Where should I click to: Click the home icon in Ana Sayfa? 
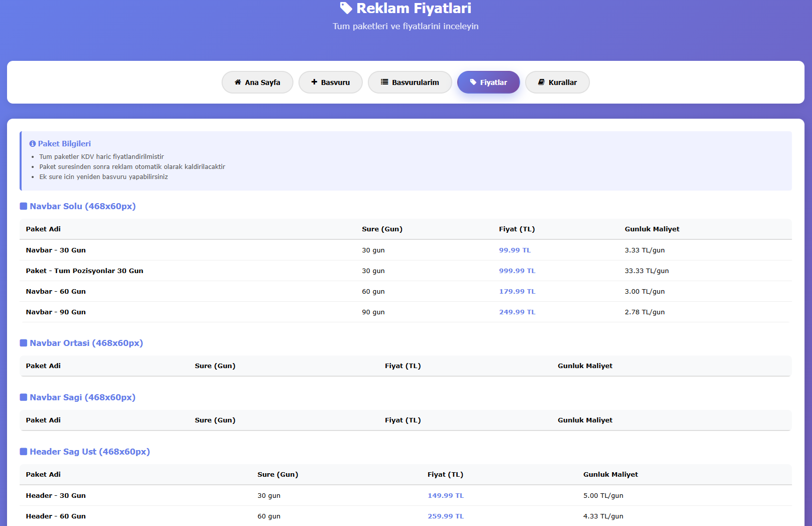point(238,82)
